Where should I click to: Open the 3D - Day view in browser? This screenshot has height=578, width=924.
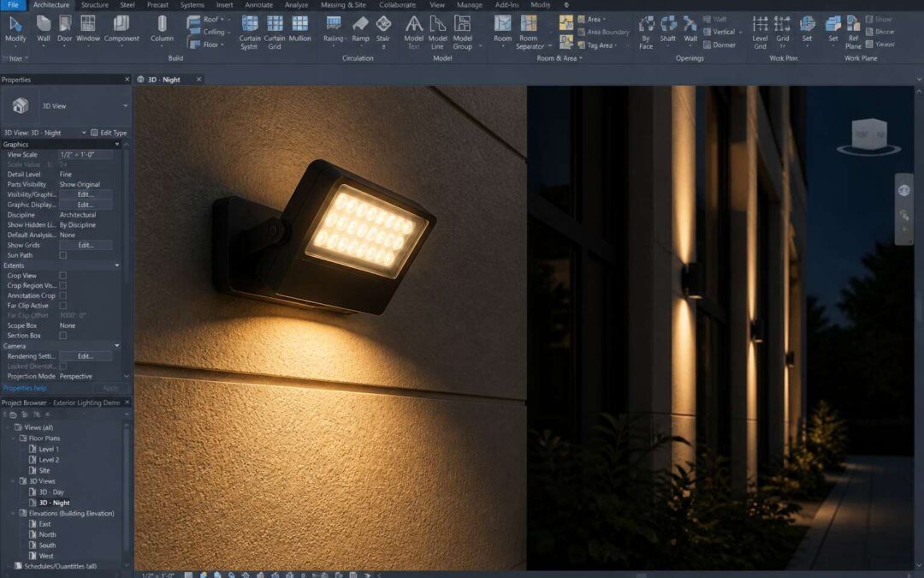pyautogui.click(x=51, y=492)
